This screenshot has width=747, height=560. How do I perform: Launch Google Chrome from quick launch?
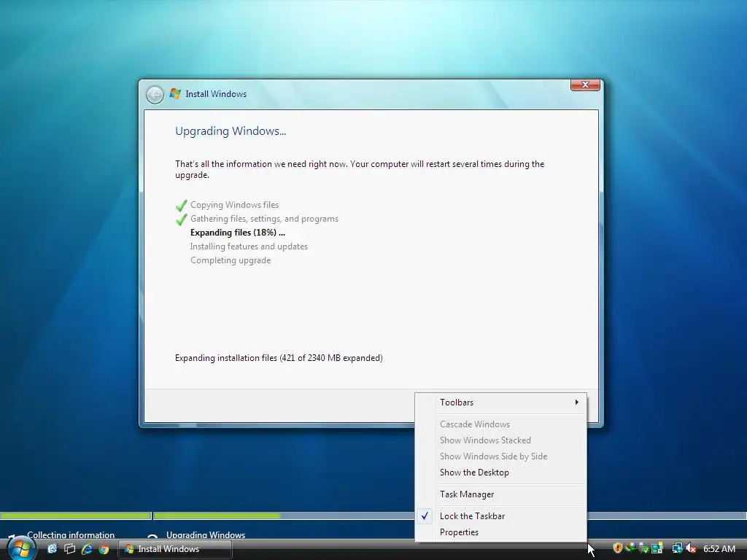(104, 549)
